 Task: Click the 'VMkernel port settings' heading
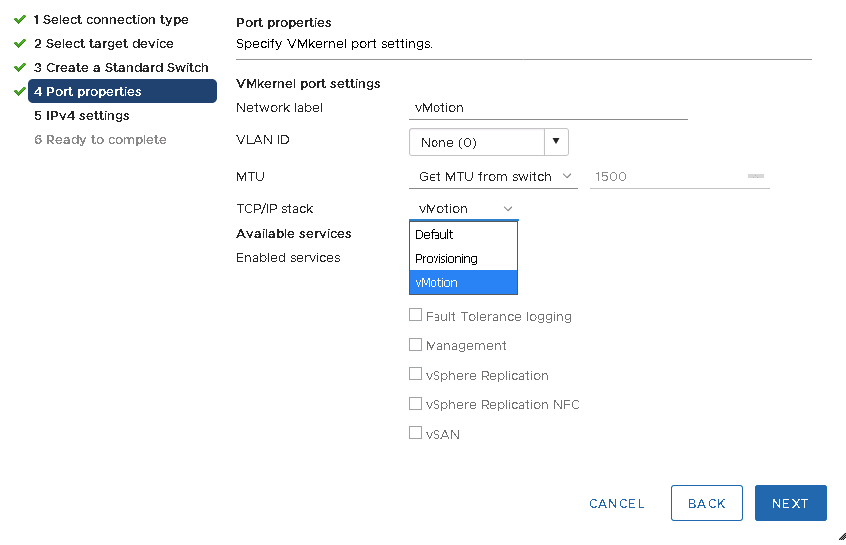308,84
